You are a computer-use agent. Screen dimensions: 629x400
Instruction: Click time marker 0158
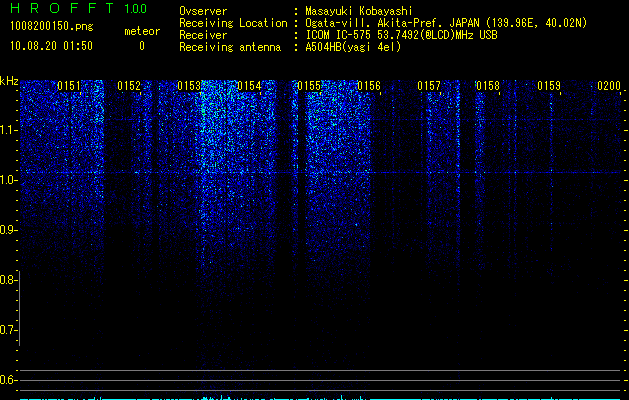pyautogui.click(x=488, y=86)
